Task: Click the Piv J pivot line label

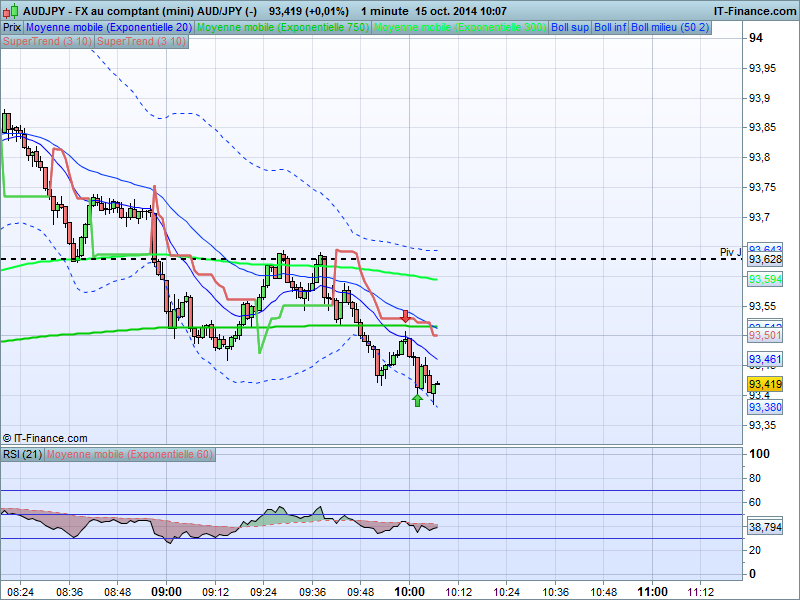Action: pos(730,252)
